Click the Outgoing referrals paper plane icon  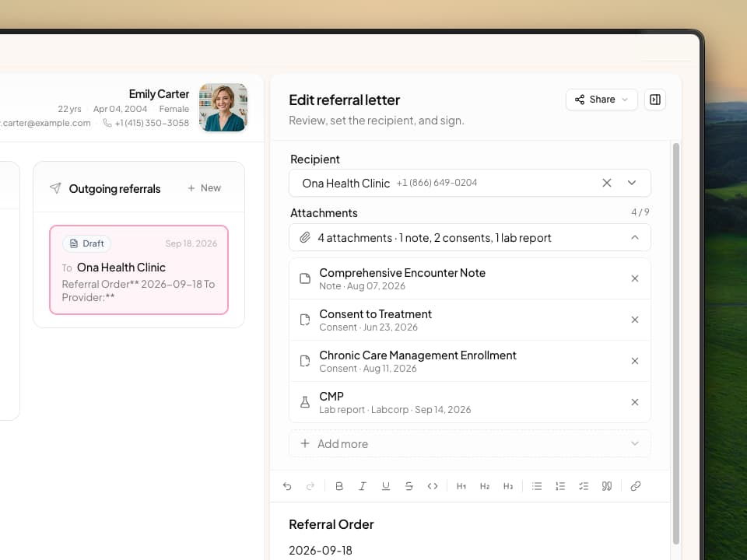pos(55,188)
